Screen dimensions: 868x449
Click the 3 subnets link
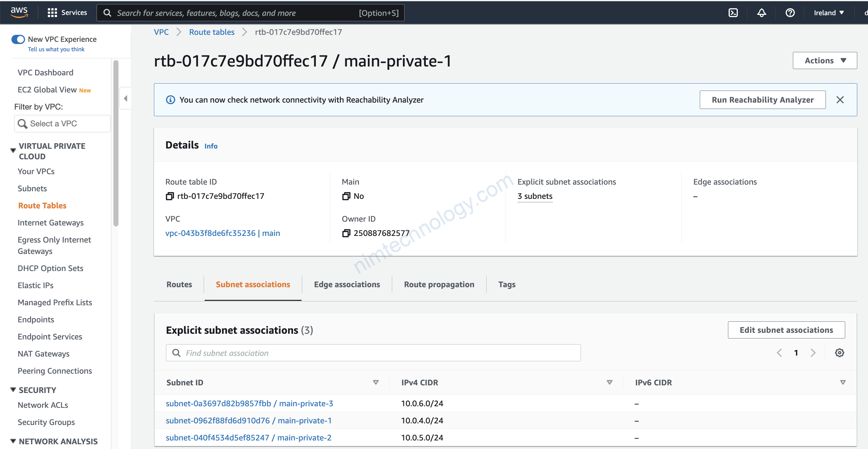tap(535, 196)
